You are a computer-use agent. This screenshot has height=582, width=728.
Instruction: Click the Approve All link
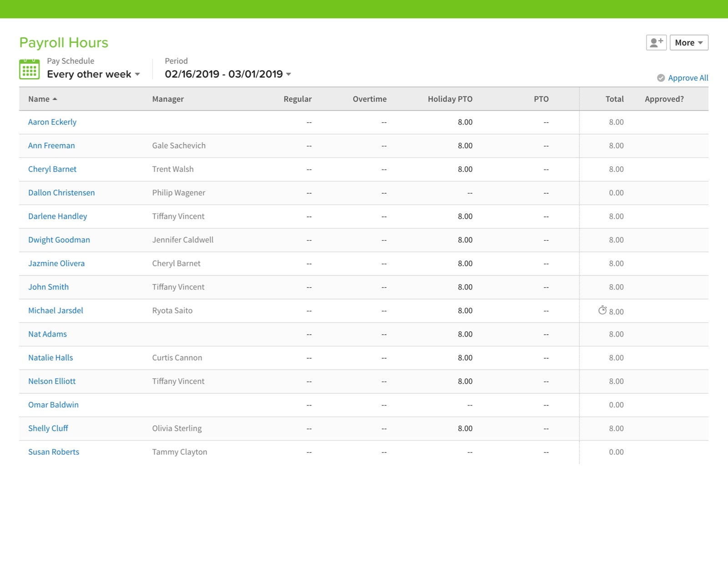point(688,78)
